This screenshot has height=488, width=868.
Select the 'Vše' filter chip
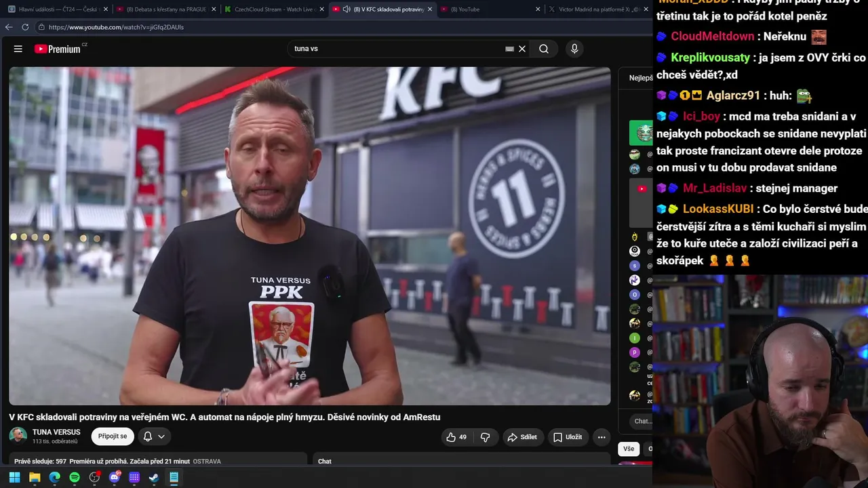[629, 449]
